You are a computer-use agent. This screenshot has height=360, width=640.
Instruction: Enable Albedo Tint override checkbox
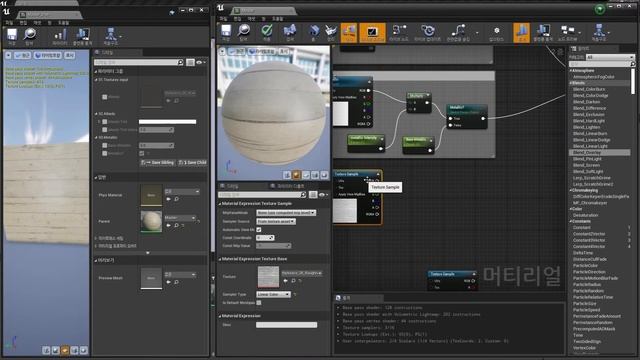(x=105, y=122)
